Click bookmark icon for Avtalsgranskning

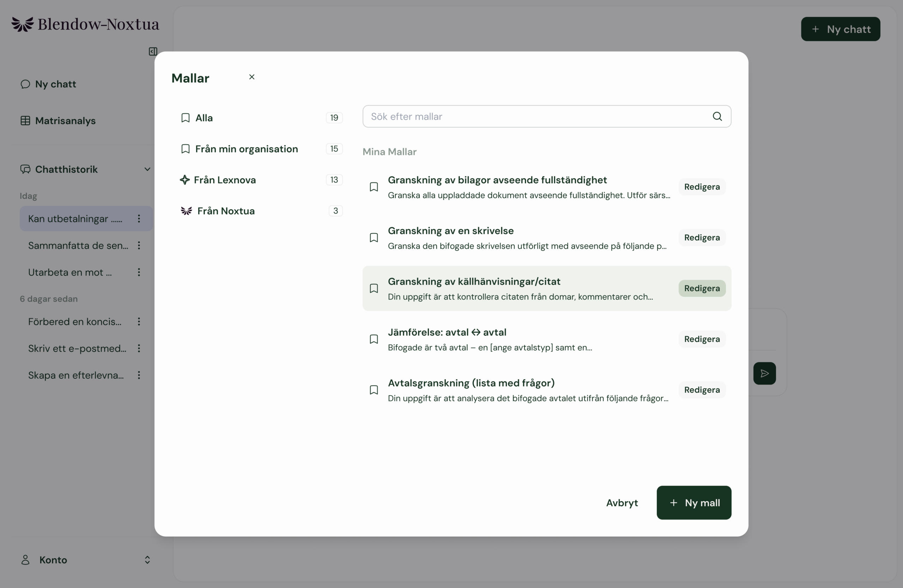pyautogui.click(x=374, y=390)
